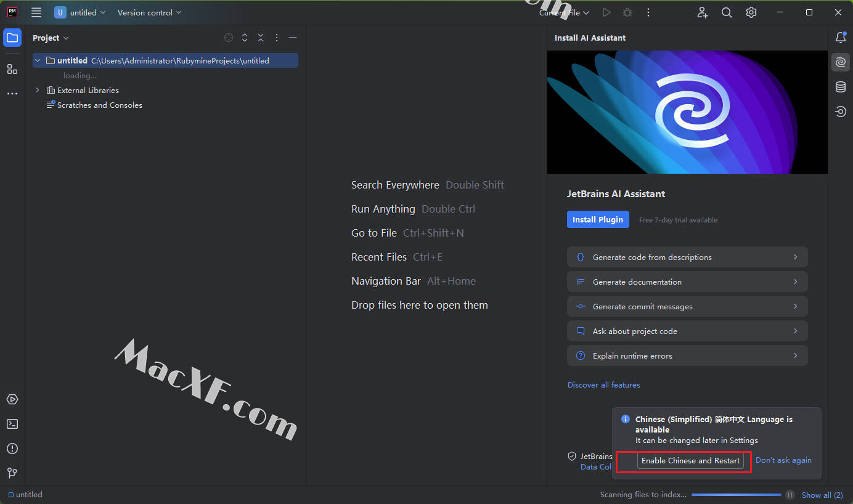The width and height of the screenshot is (853, 504).
Task: Collapse the untitled root folder chevron
Action: [38, 60]
